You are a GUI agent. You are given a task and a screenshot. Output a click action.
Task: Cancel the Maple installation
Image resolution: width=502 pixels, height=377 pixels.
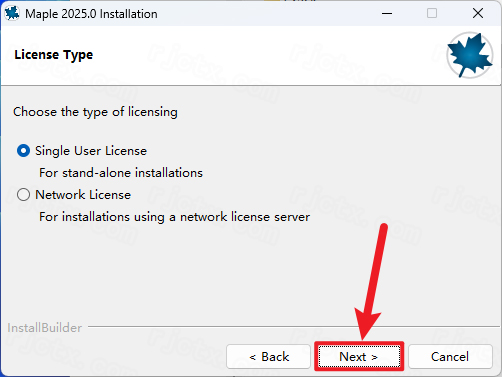pyautogui.click(x=450, y=357)
